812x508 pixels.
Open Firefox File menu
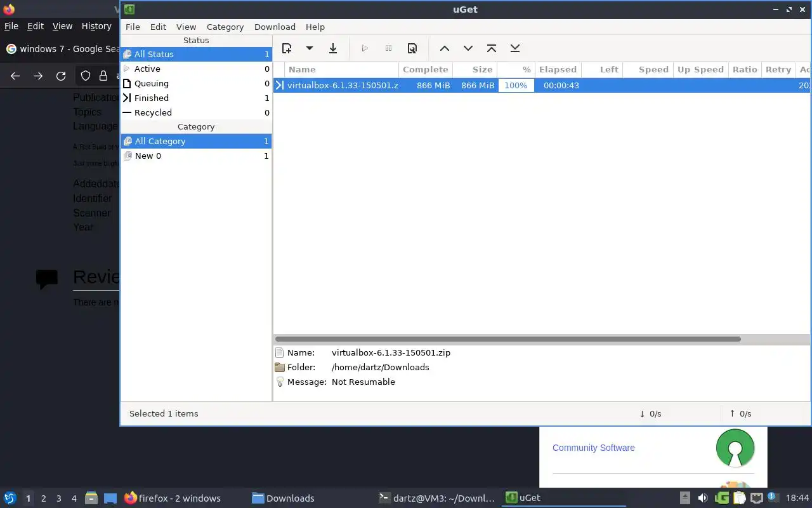[x=11, y=26]
